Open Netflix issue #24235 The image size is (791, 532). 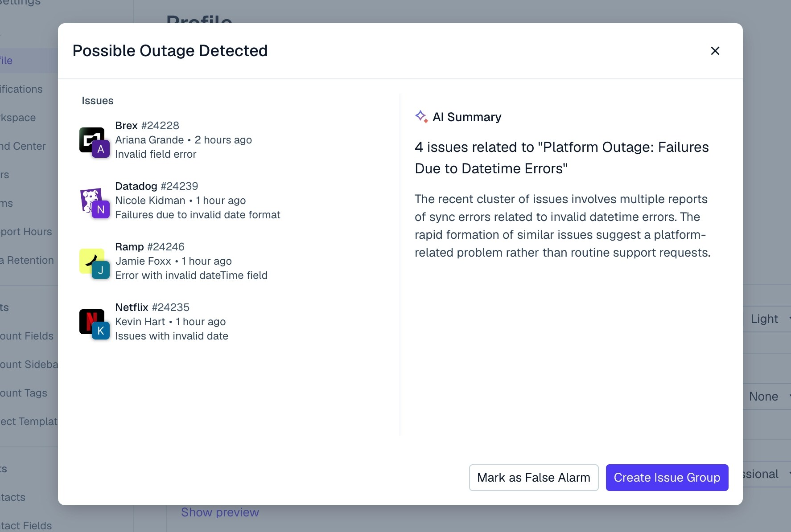pyautogui.click(x=152, y=307)
